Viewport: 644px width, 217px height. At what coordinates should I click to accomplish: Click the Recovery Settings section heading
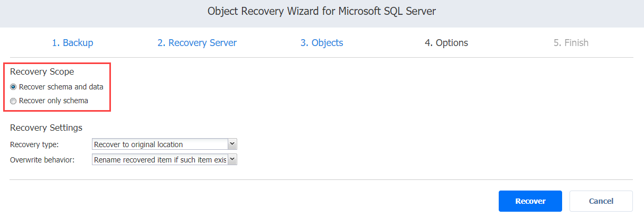point(46,128)
